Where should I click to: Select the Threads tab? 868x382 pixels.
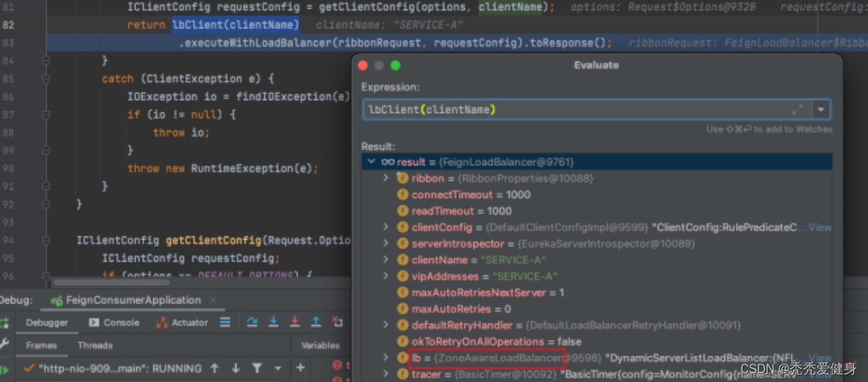click(x=95, y=345)
